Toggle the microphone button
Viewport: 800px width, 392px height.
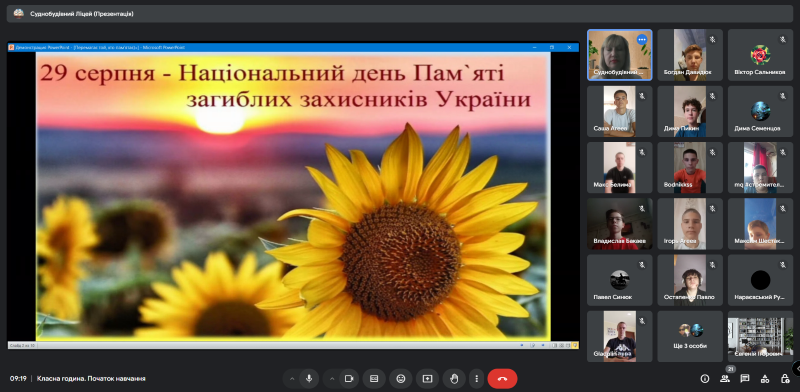pos(309,379)
